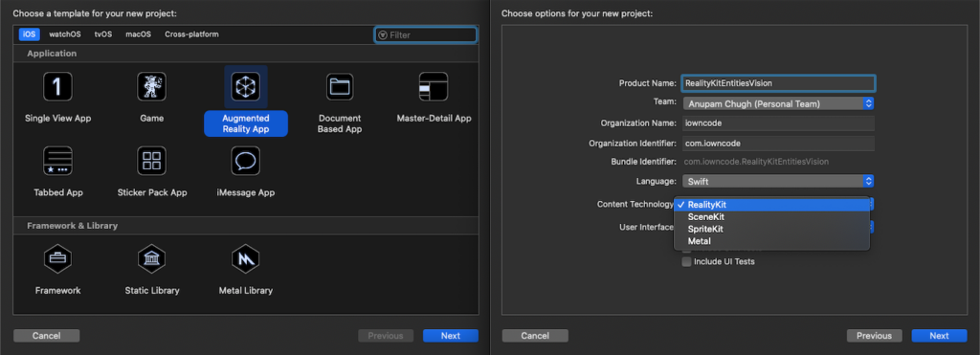Switch to the watchOS platform tab
The image size is (980, 355).
(x=65, y=34)
